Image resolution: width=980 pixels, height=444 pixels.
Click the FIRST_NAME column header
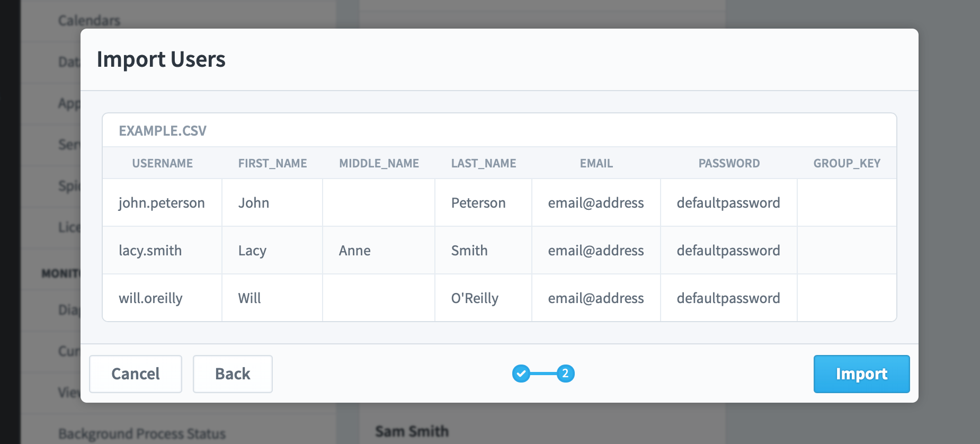pos(272,163)
